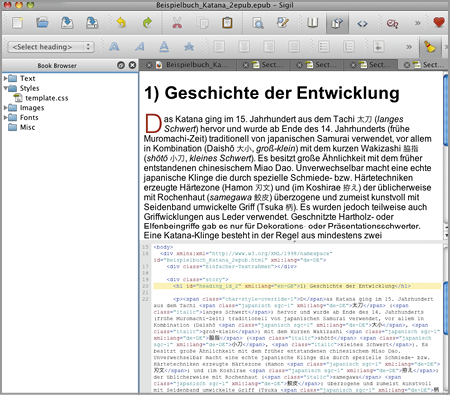The image size is (450, 395).
Task: Redo the last undone action
Action: 147,23
